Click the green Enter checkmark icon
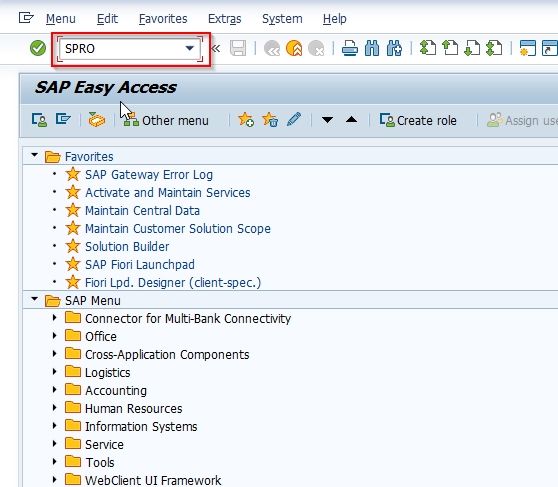 (38, 48)
